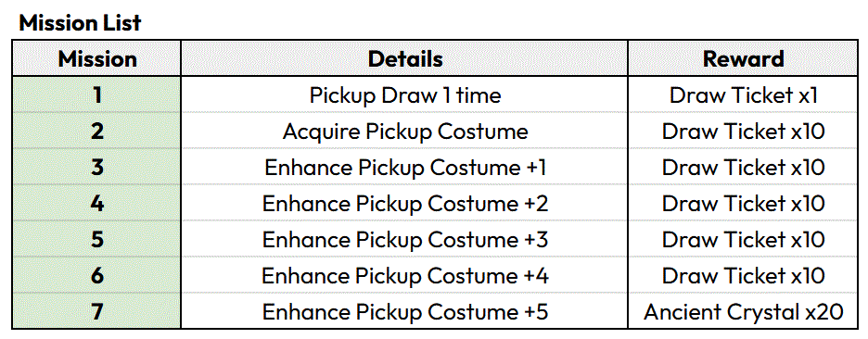Viewport: 868px width, 339px height.
Task: Click mission number 5 cell
Action: point(96,239)
